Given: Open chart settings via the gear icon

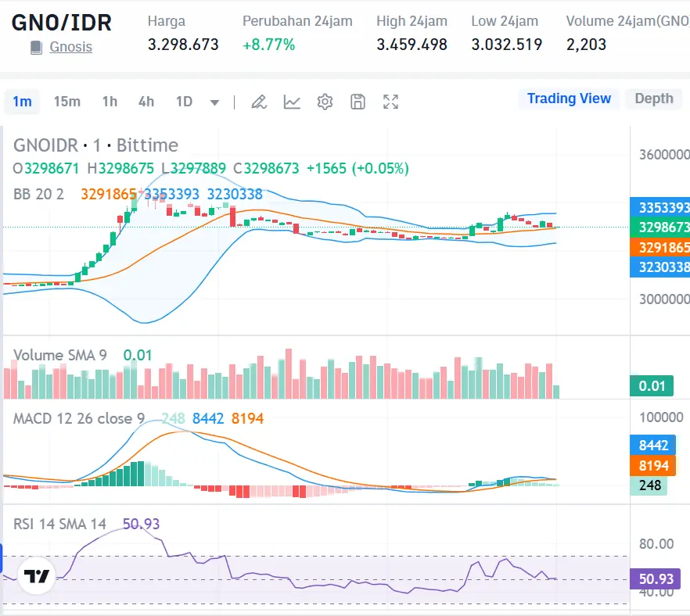Looking at the screenshot, I should [325, 102].
